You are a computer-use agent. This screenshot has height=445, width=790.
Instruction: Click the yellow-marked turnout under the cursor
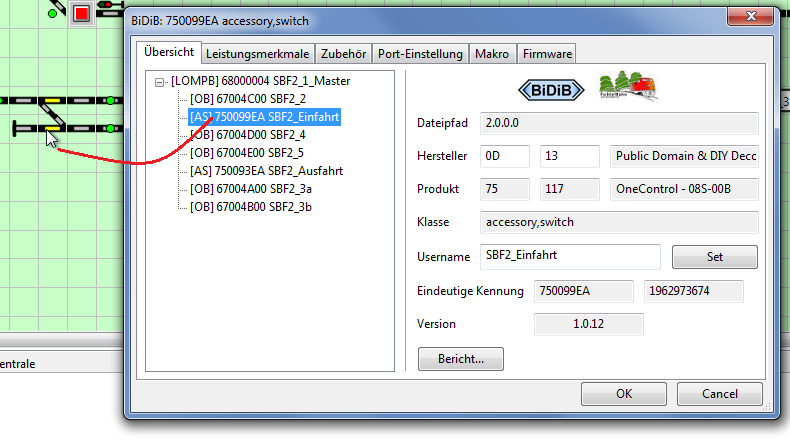pyautogui.click(x=52, y=127)
